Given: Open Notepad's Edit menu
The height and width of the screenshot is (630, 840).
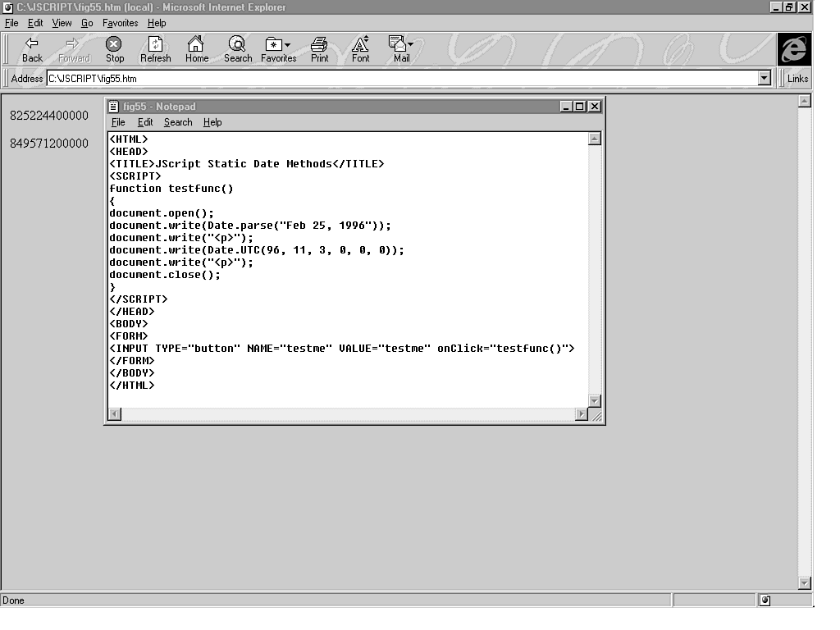Looking at the screenshot, I should (x=145, y=122).
